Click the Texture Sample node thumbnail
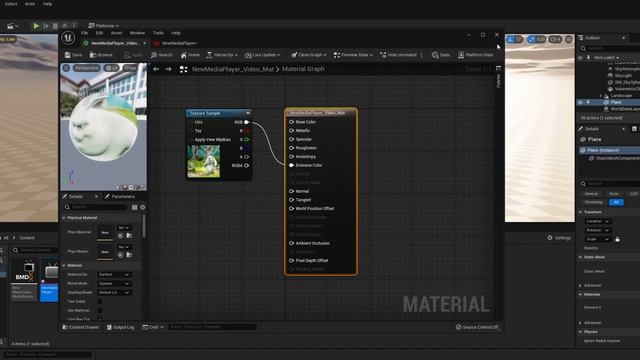The image size is (640, 360). [204, 162]
